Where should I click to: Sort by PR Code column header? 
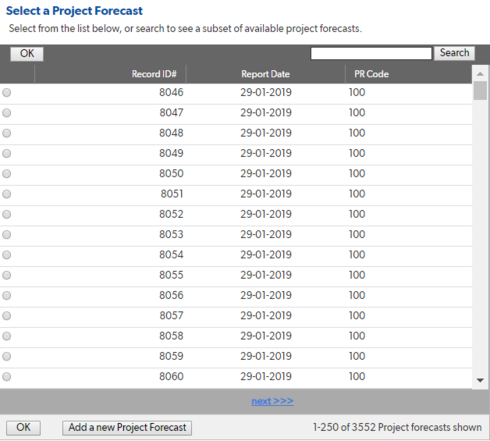click(x=371, y=74)
